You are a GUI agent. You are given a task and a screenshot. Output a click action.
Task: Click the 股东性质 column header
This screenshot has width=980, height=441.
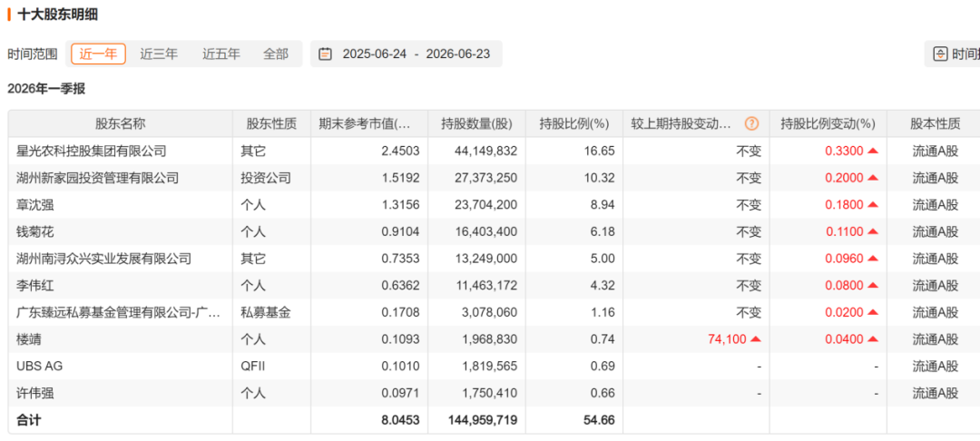click(x=271, y=123)
